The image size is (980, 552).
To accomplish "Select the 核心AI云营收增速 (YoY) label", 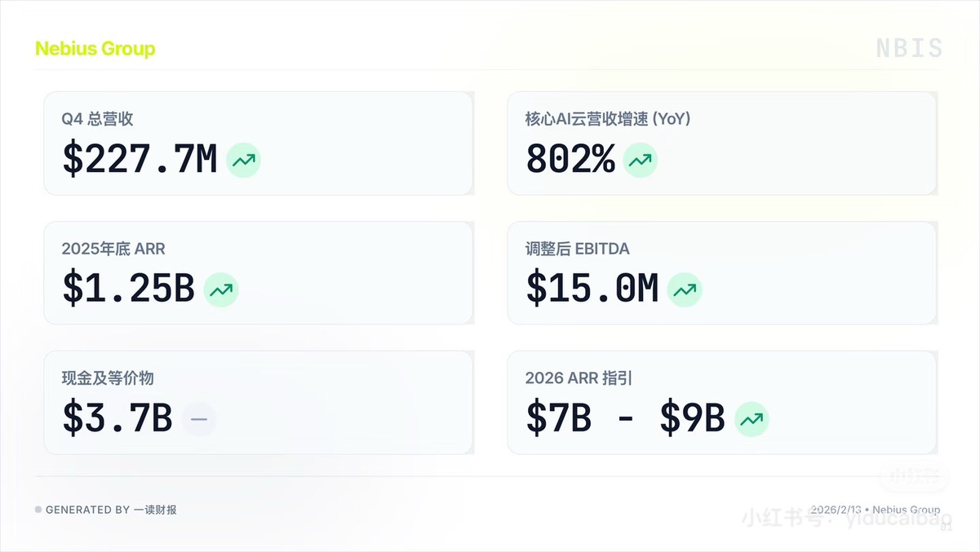I will (608, 119).
